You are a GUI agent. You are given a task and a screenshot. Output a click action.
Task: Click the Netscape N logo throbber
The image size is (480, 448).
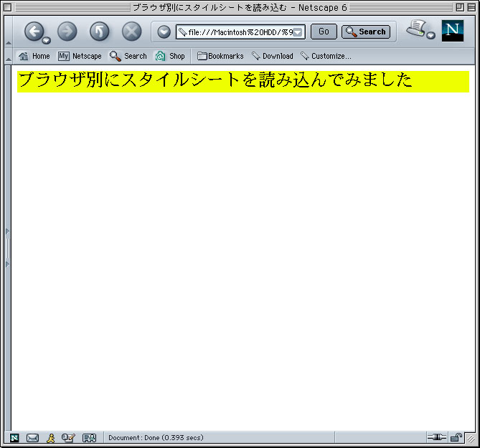click(x=453, y=31)
